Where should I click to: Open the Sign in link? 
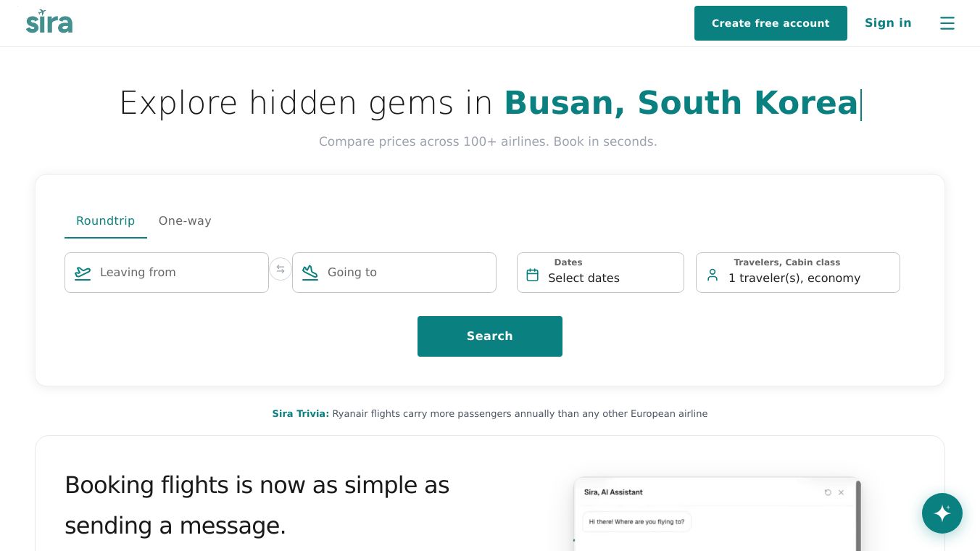coord(888,23)
